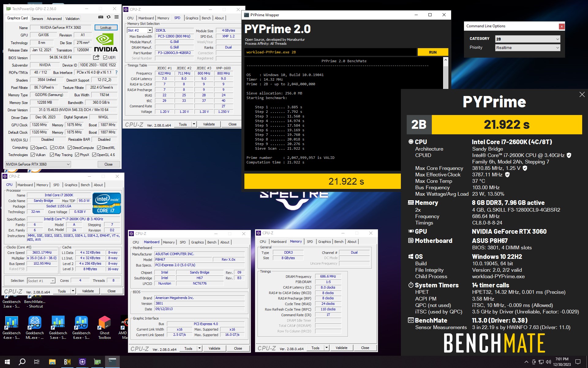Click the BIOS export share icon in GPU-Z
Image resolution: width=588 pixels, height=368 pixels.
tap(96, 57)
